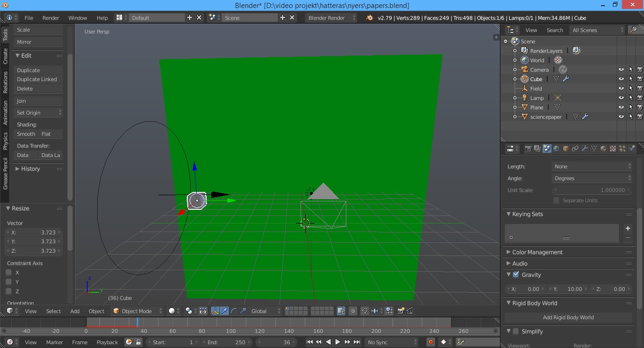Open the 3D view Select menu
Image resolution: width=644 pixels, height=348 pixels.
[x=53, y=311]
